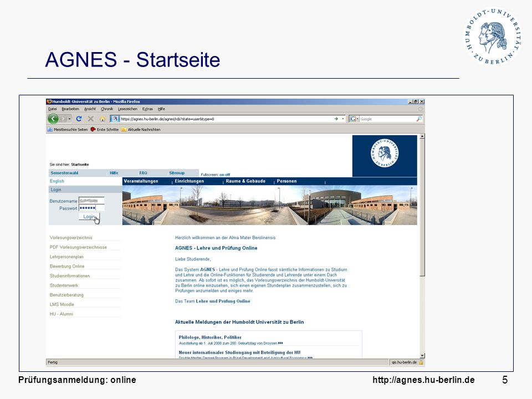Open Meistbesuchte Seiten bookmark folder
Viewport: 532px width, 399px height.
pyautogui.click(x=68, y=129)
